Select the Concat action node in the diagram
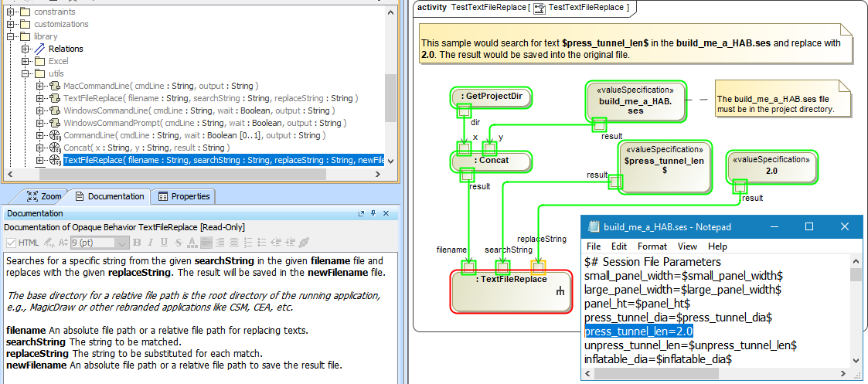The image size is (868, 384). pos(491,161)
